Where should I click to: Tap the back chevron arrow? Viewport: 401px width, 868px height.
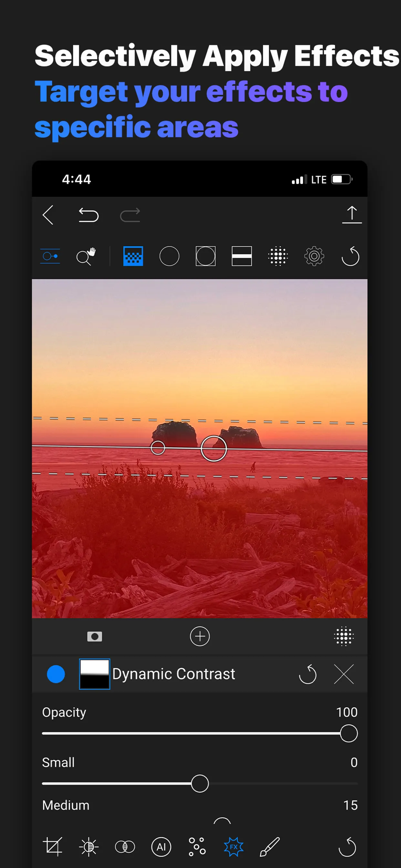tap(48, 215)
